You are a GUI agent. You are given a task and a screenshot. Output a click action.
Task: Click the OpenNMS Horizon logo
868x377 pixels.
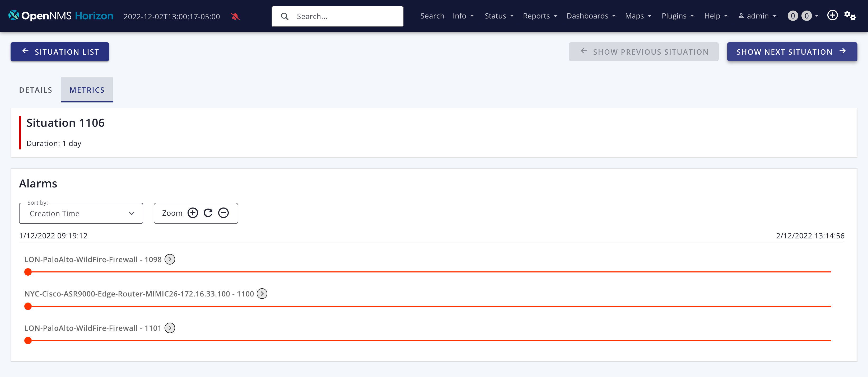click(x=61, y=16)
